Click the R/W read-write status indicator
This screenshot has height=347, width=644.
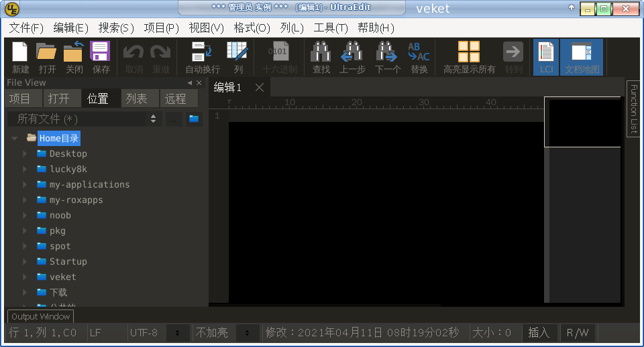click(577, 333)
